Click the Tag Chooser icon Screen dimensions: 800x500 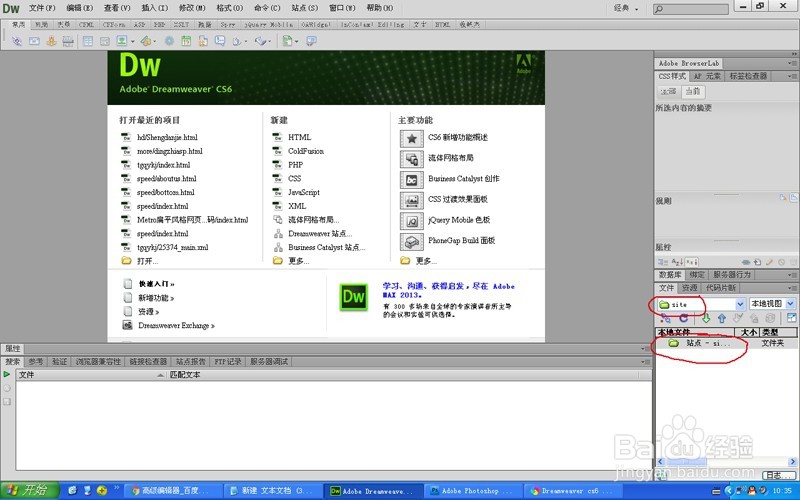[x=311, y=41]
